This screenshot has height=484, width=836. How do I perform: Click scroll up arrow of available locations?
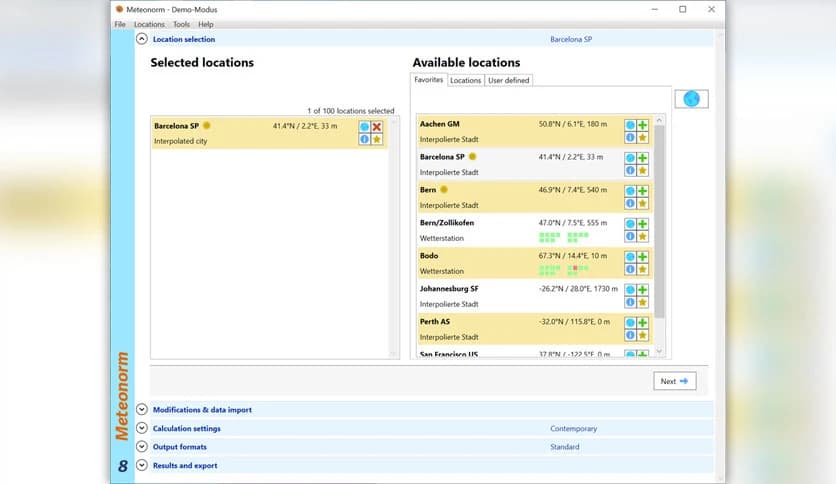pyautogui.click(x=660, y=120)
